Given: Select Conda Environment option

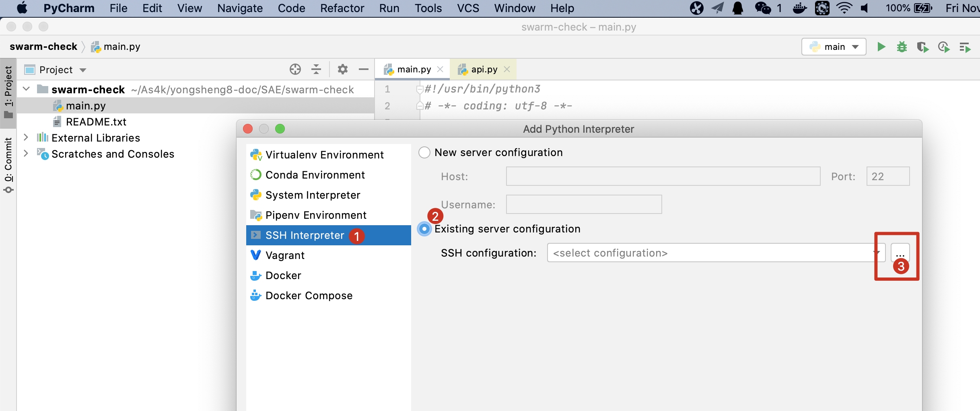Looking at the screenshot, I should pyautogui.click(x=328, y=175).
